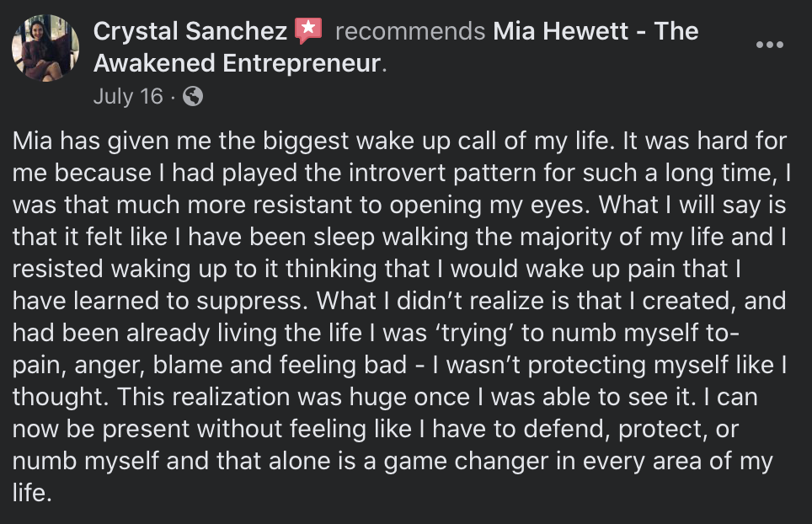
Task: Click the line mentioning sleep walking
Action: pos(399,237)
